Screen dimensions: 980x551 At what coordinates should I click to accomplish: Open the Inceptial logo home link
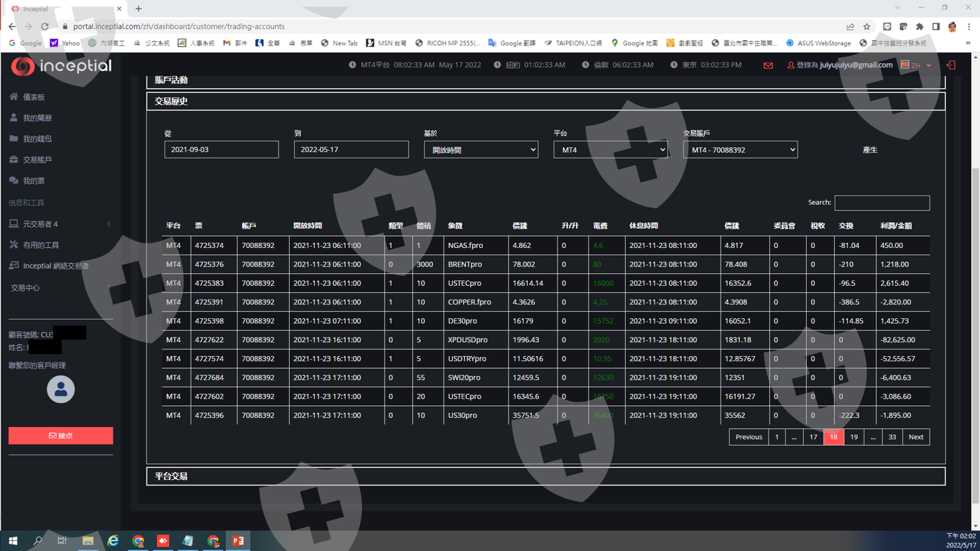coord(61,66)
